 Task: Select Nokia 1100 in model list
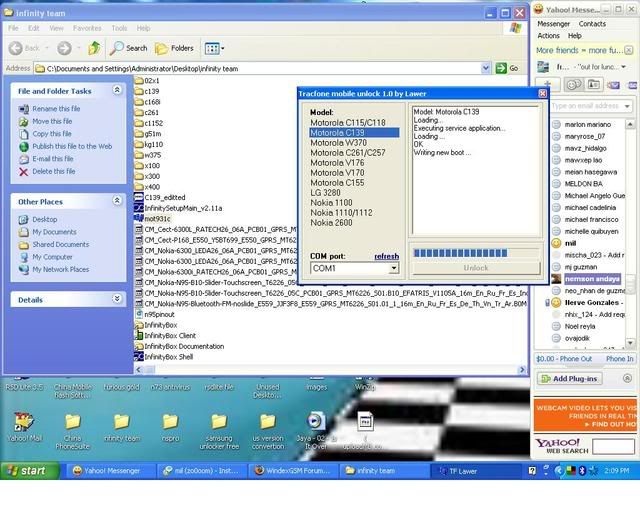331,202
